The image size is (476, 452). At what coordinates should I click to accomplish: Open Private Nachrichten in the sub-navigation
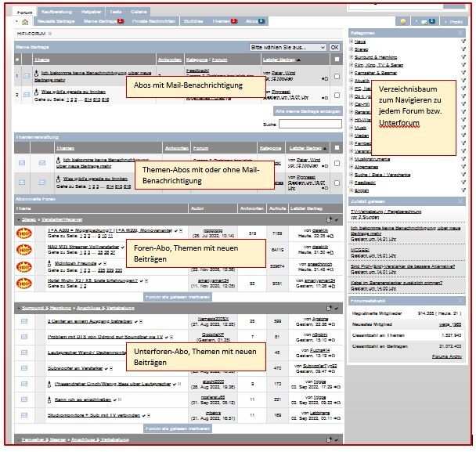click(154, 21)
